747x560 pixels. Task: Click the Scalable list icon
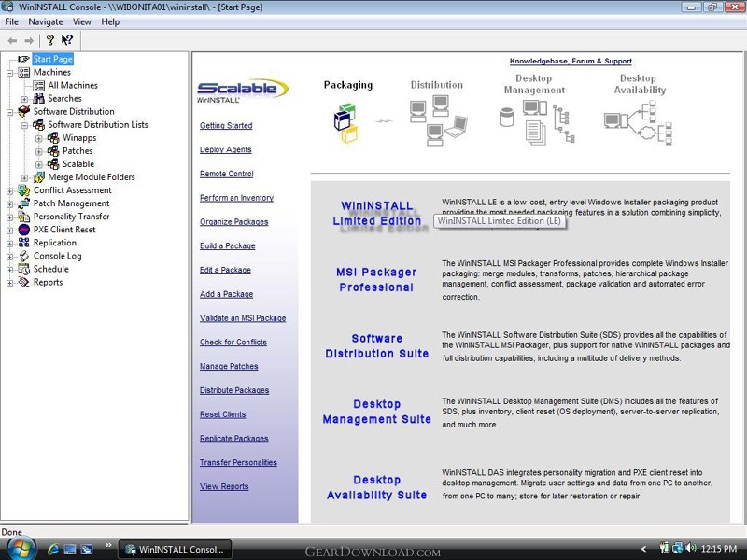tap(53, 164)
